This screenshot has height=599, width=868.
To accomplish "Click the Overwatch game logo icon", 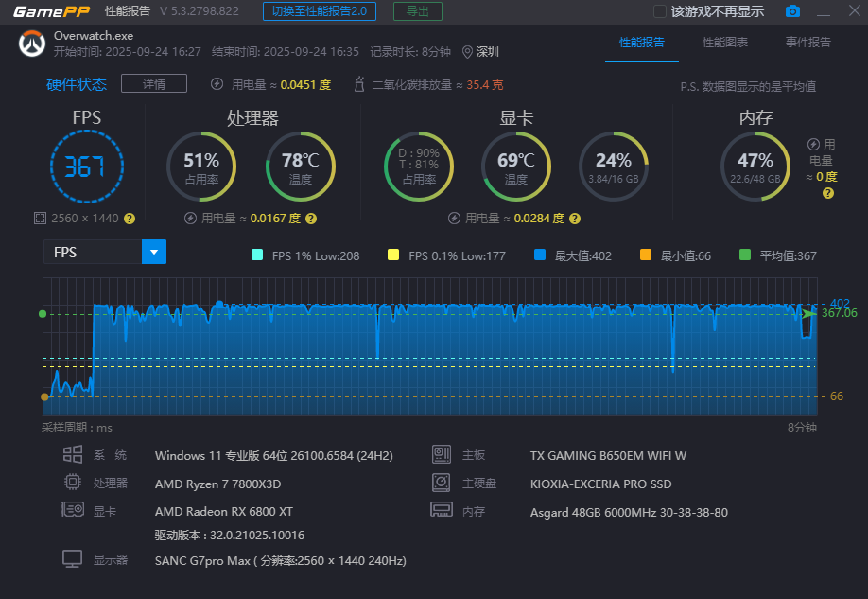I will click(32, 44).
